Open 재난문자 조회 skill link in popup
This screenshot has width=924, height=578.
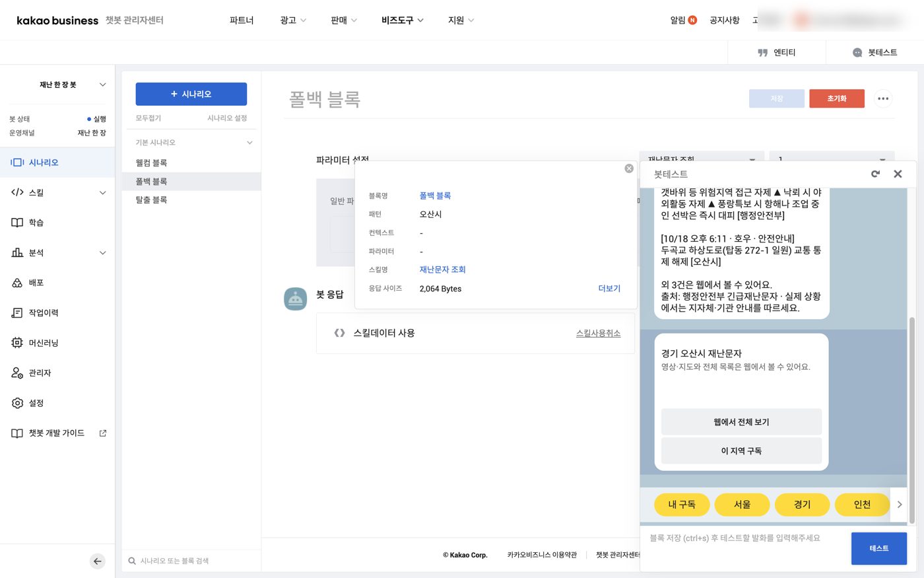pos(443,270)
